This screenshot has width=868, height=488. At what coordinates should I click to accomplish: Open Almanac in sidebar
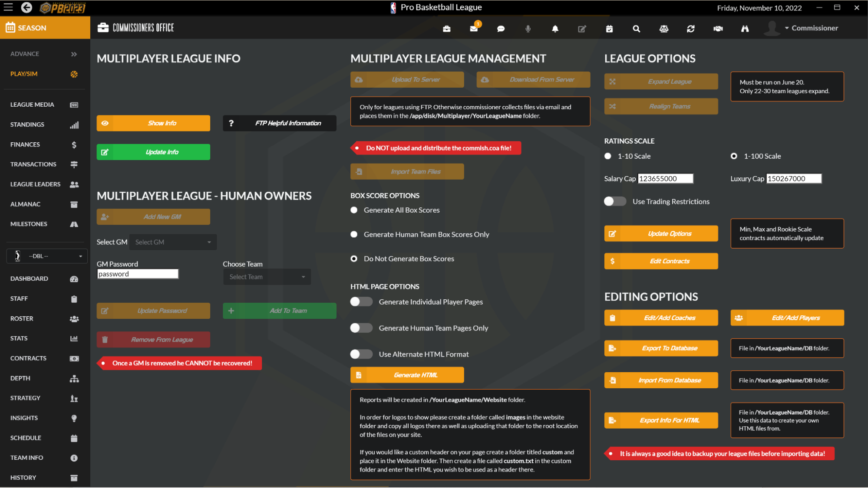(44, 204)
